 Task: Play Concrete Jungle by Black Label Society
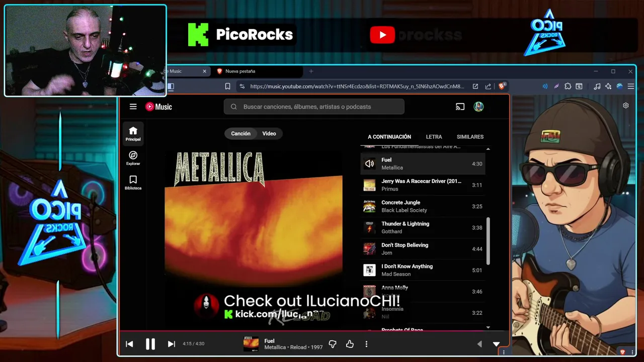pyautogui.click(x=423, y=206)
